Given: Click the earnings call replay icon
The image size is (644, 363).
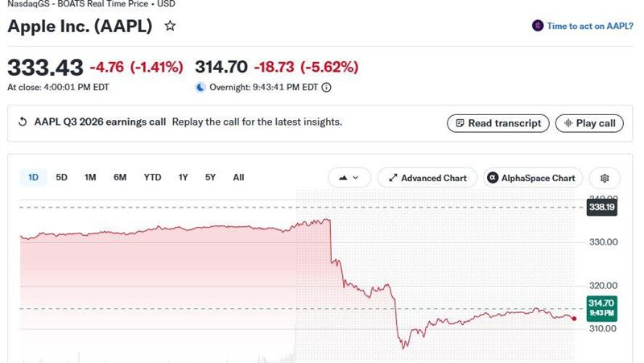Looking at the screenshot, I should [23, 122].
